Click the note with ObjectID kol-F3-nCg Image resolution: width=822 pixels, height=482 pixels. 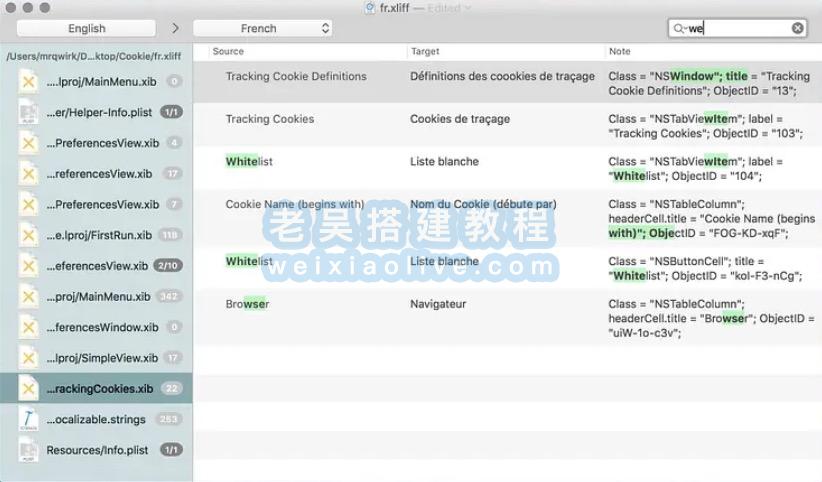[705, 269]
